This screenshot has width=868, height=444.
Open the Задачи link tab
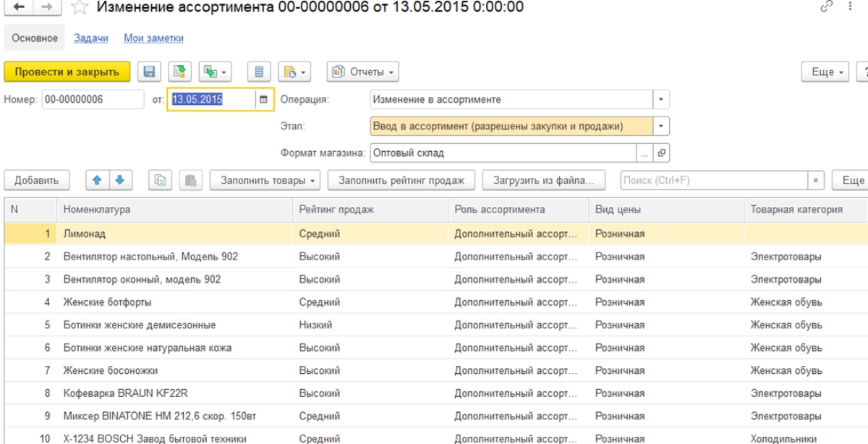[x=91, y=38]
